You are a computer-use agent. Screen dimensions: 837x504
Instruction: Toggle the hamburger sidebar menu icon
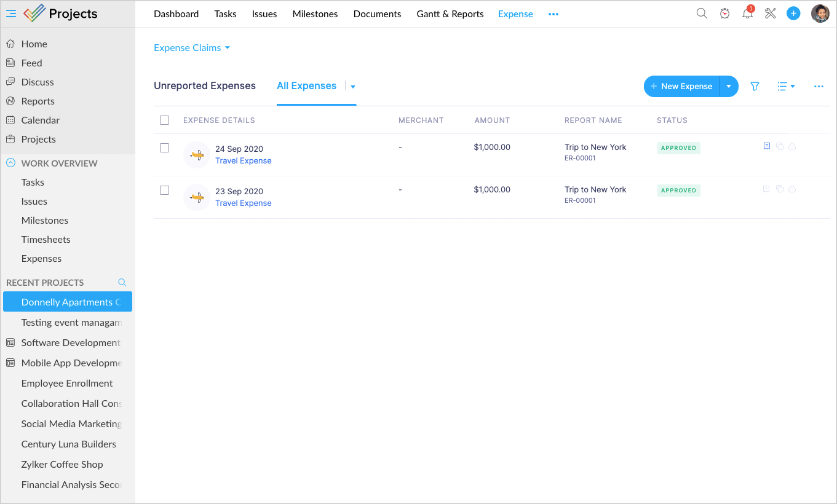pos(11,14)
